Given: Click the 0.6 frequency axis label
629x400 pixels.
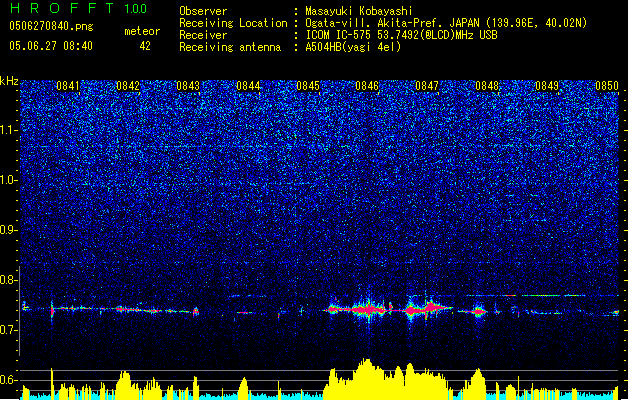Looking at the screenshot, I should [9, 380].
